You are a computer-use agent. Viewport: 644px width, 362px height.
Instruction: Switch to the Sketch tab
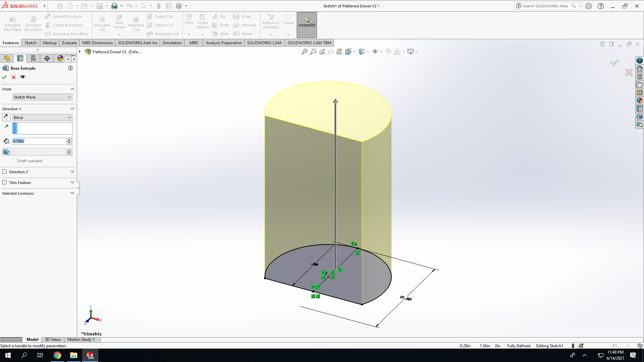click(31, 43)
